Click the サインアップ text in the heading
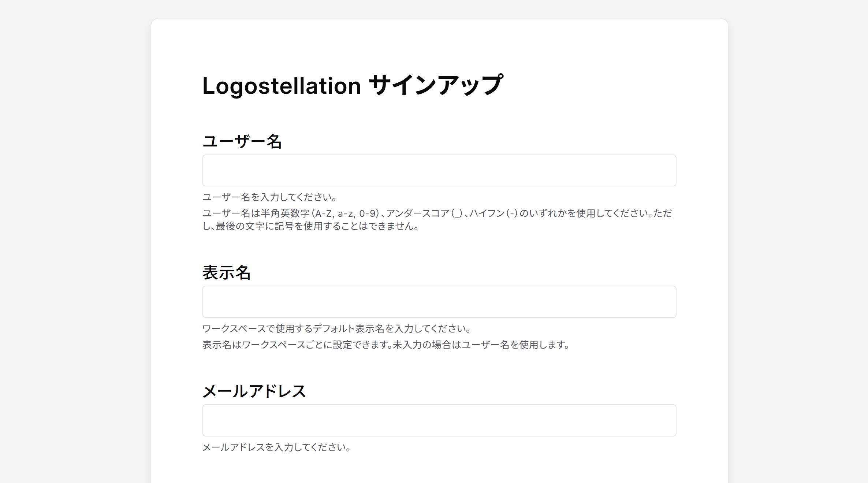868x483 pixels. tap(436, 85)
